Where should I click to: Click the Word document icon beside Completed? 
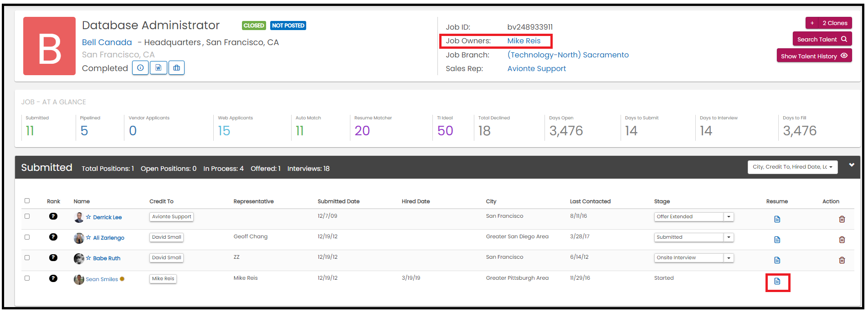pyautogui.click(x=158, y=68)
